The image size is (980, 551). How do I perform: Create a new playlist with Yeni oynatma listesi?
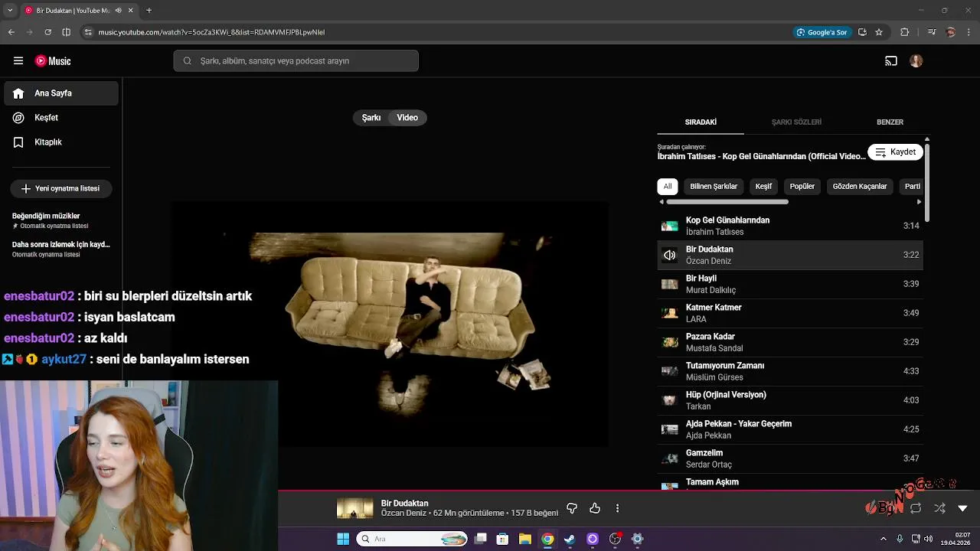[x=61, y=188]
